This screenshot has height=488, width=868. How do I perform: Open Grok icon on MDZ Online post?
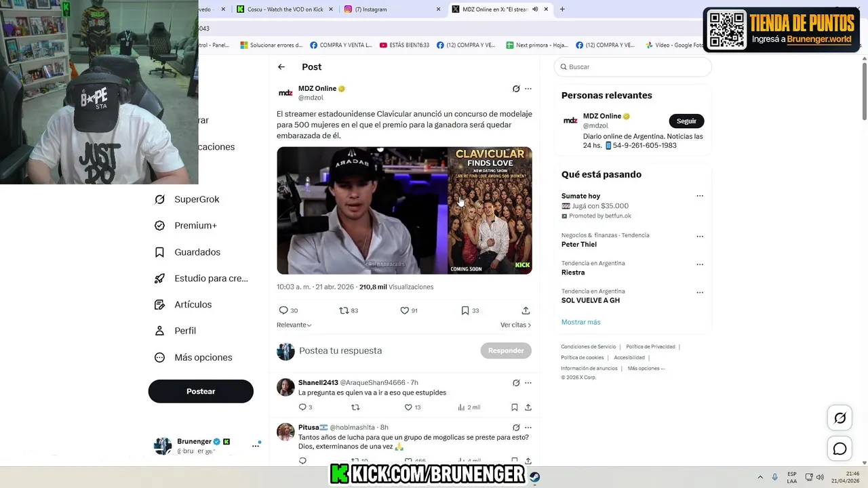(x=516, y=89)
